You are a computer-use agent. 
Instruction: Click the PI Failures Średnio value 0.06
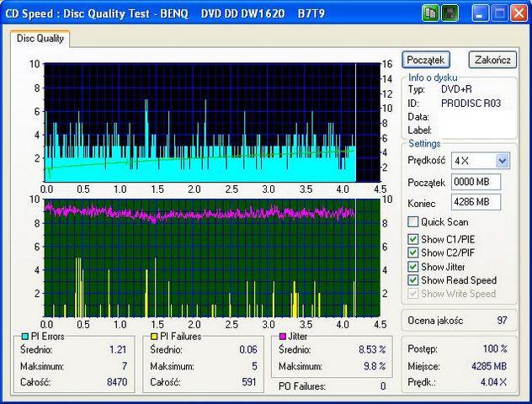pyautogui.click(x=248, y=349)
